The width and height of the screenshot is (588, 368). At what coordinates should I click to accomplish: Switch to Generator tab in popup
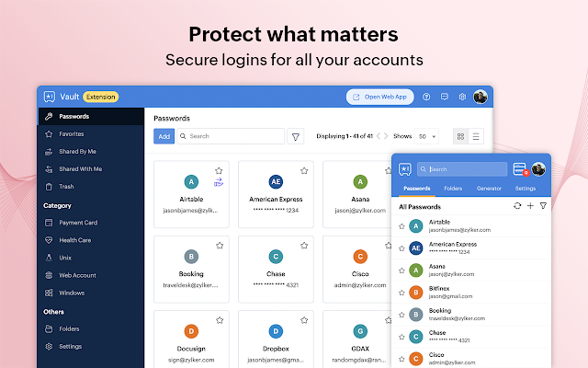(x=489, y=189)
